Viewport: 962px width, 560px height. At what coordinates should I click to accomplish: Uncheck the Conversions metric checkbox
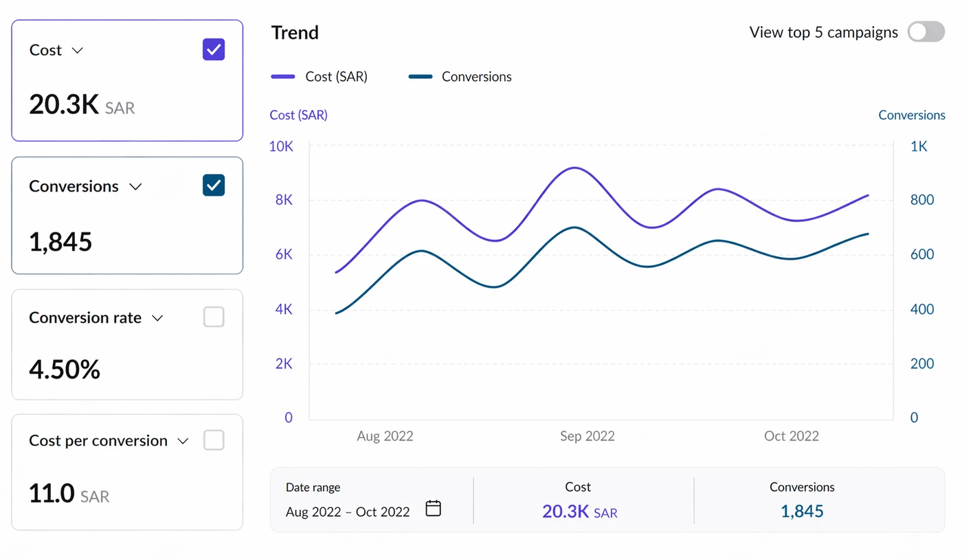pyautogui.click(x=214, y=186)
